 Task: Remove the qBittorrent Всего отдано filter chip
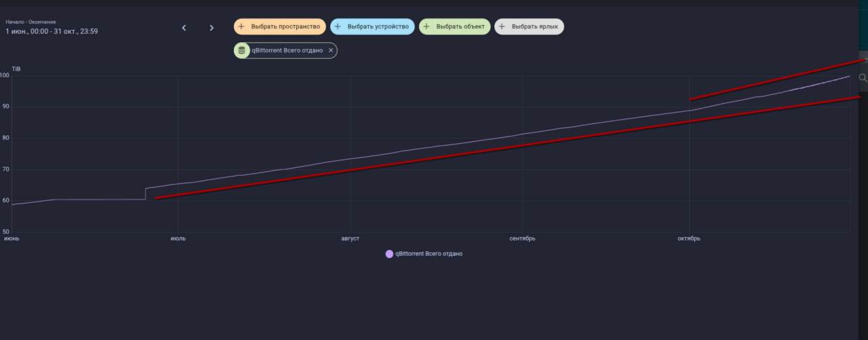coord(331,50)
